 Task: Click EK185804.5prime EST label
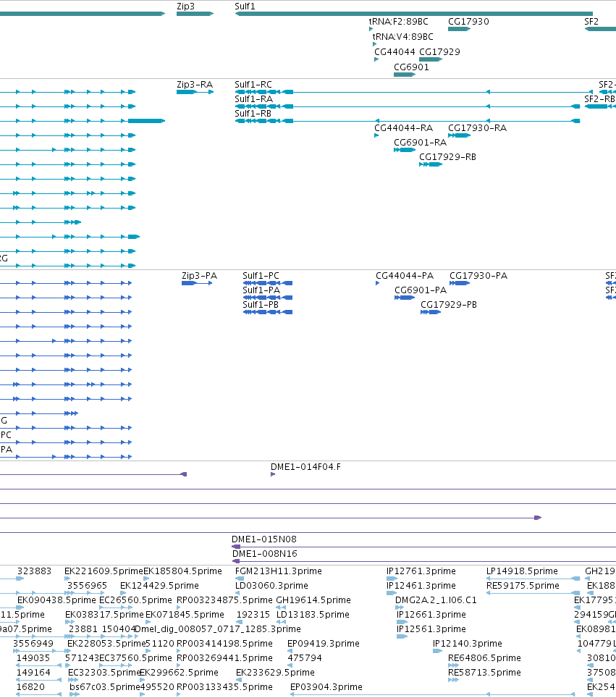click(182, 571)
